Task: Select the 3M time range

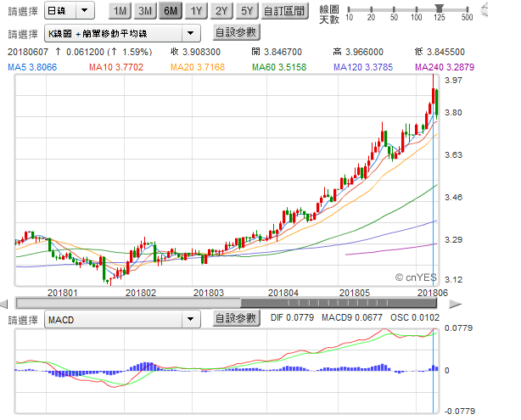Action: click(145, 11)
